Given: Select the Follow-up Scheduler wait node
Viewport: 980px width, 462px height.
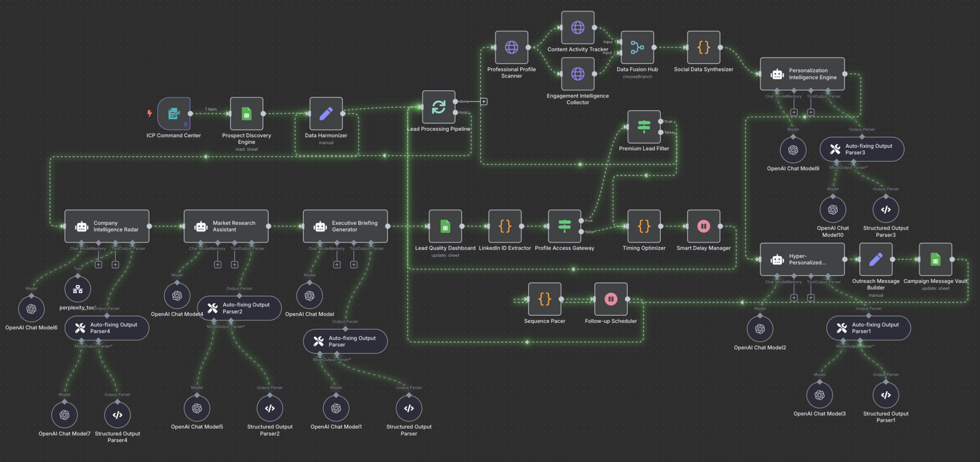Looking at the screenshot, I should (610, 299).
